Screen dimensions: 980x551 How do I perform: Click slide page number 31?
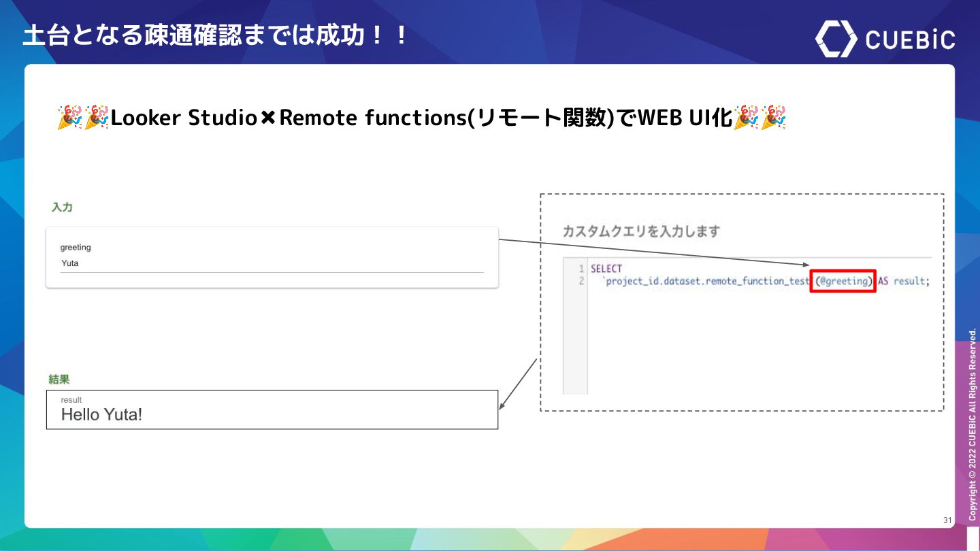[x=947, y=520]
